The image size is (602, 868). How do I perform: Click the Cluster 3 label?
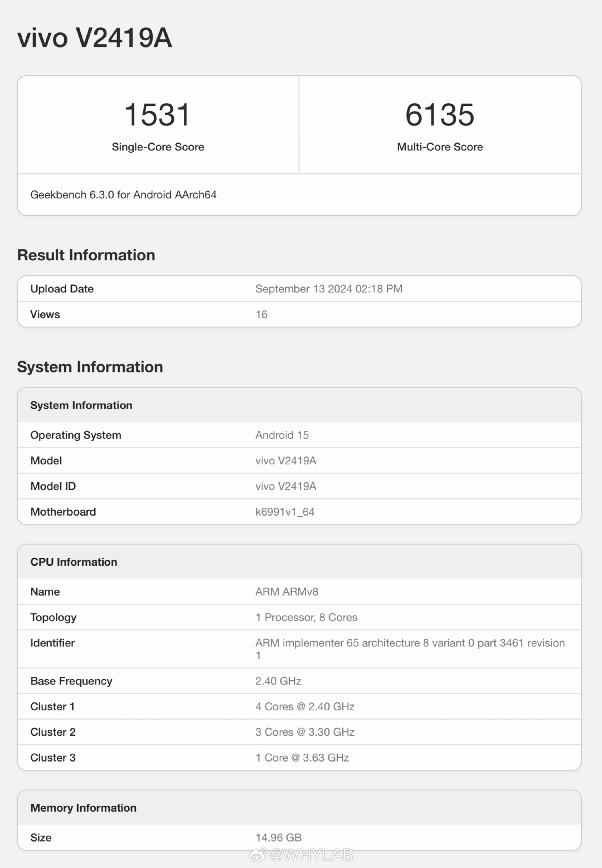[53, 758]
